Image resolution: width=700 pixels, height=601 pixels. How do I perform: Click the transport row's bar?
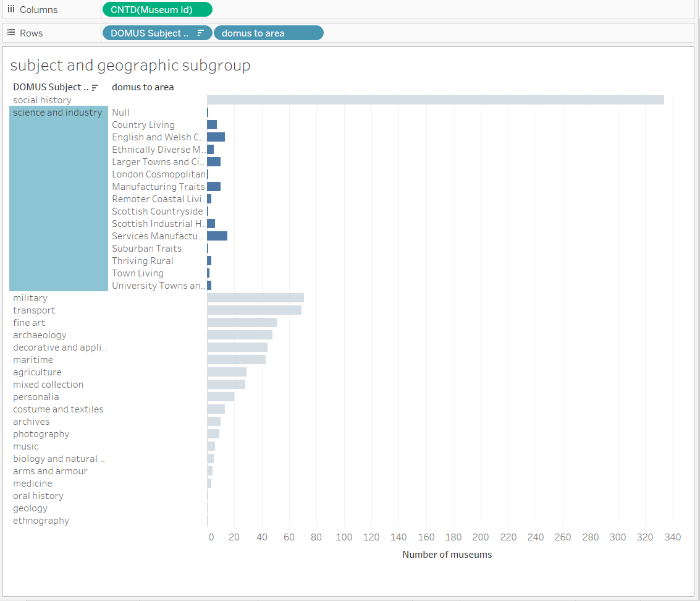point(253,310)
